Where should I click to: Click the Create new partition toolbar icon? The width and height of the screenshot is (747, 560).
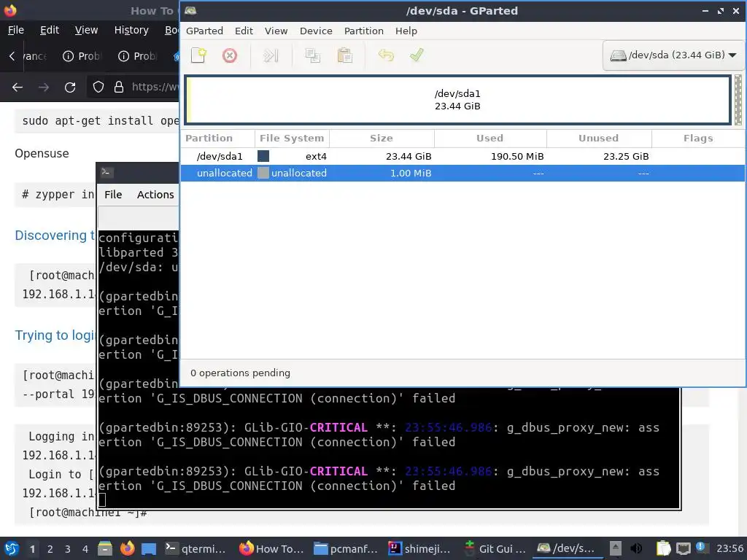click(198, 55)
